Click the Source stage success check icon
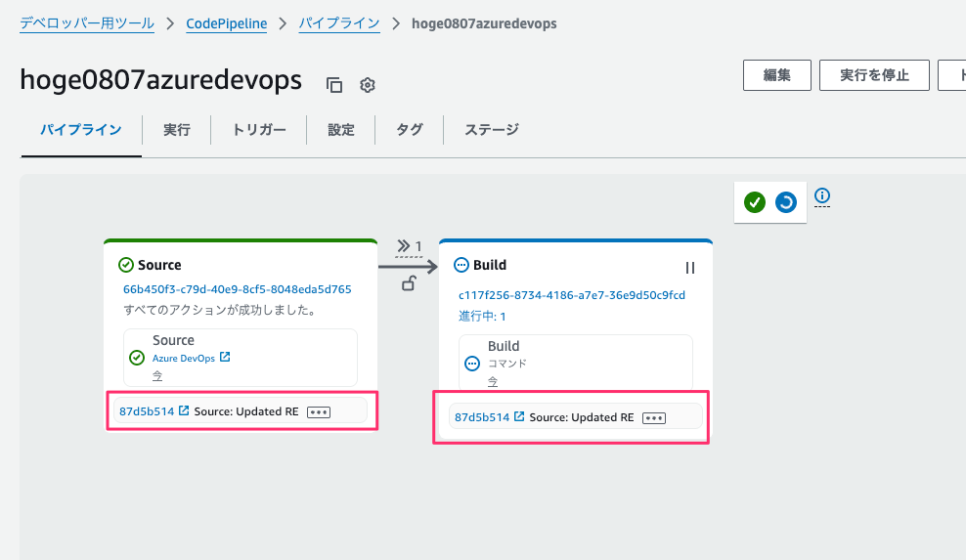 coord(126,265)
